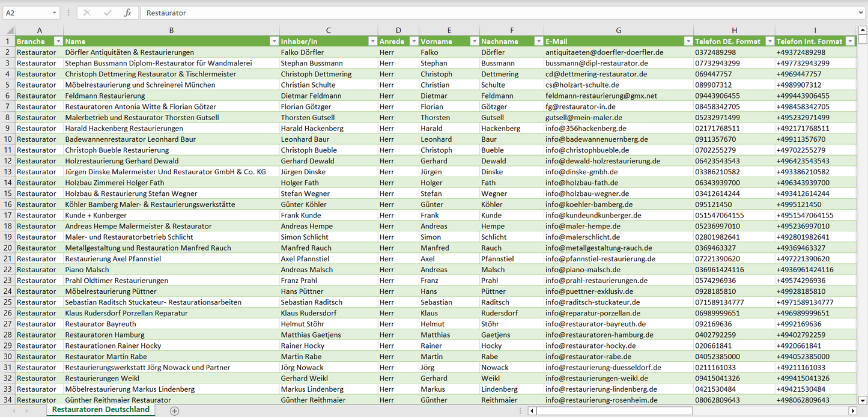Open the Name Box dropdown arrow
This screenshot has height=417, width=868.
(x=54, y=13)
